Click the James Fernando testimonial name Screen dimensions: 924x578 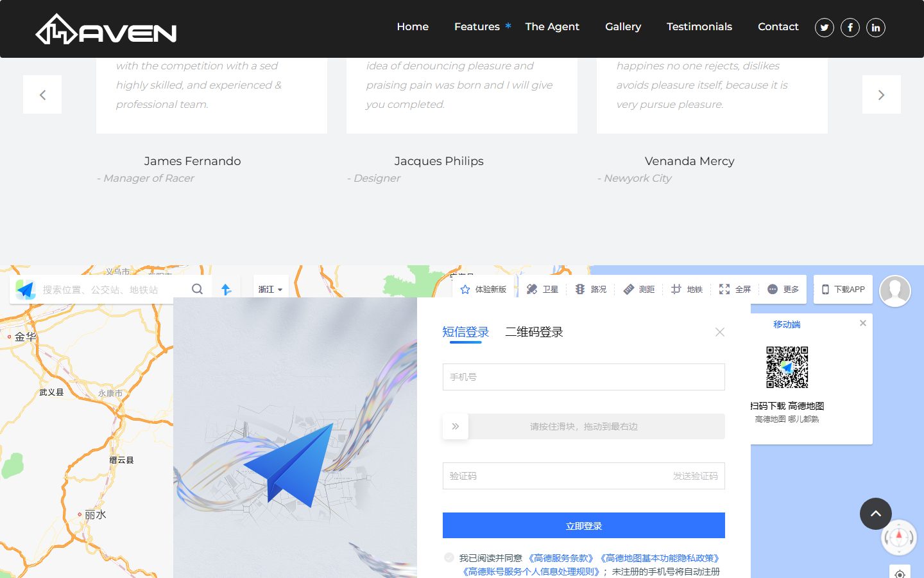coord(193,161)
